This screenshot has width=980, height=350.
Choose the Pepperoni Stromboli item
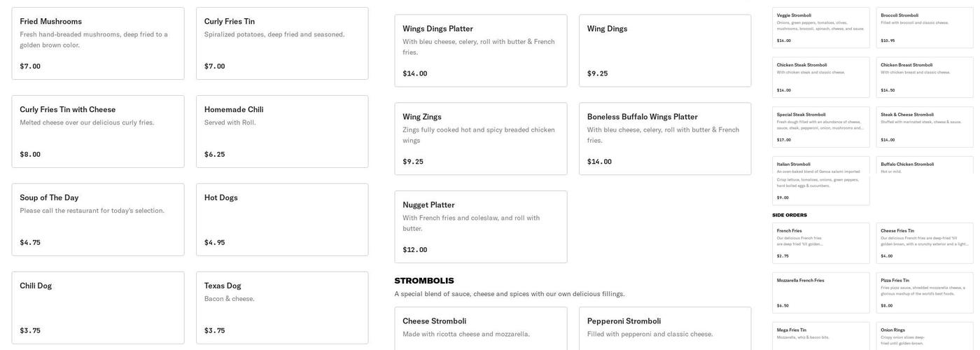[665, 328]
